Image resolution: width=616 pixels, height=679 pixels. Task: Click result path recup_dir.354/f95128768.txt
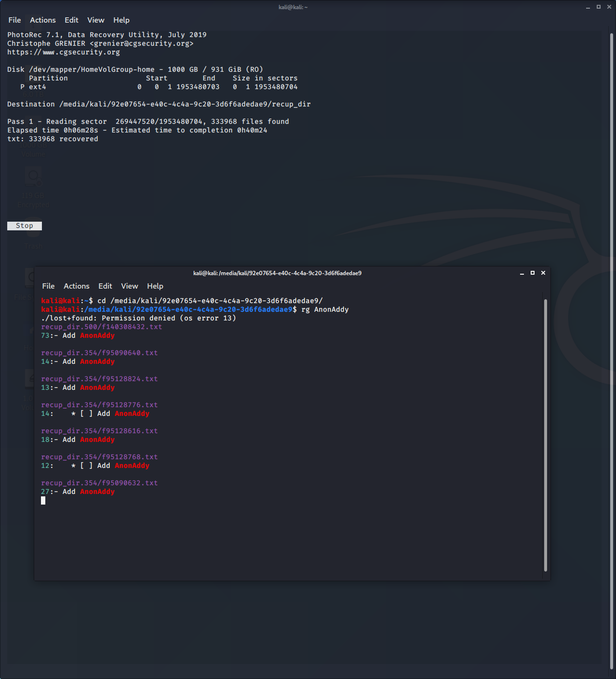99,457
